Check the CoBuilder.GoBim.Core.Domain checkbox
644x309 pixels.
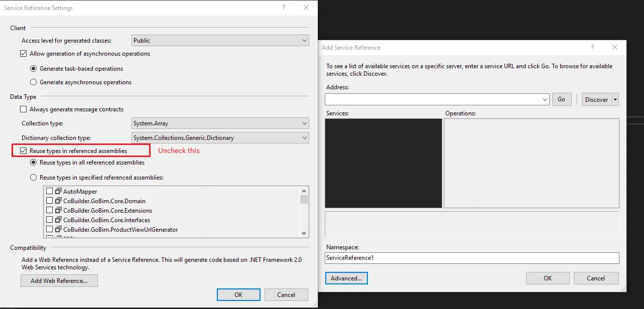49,201
